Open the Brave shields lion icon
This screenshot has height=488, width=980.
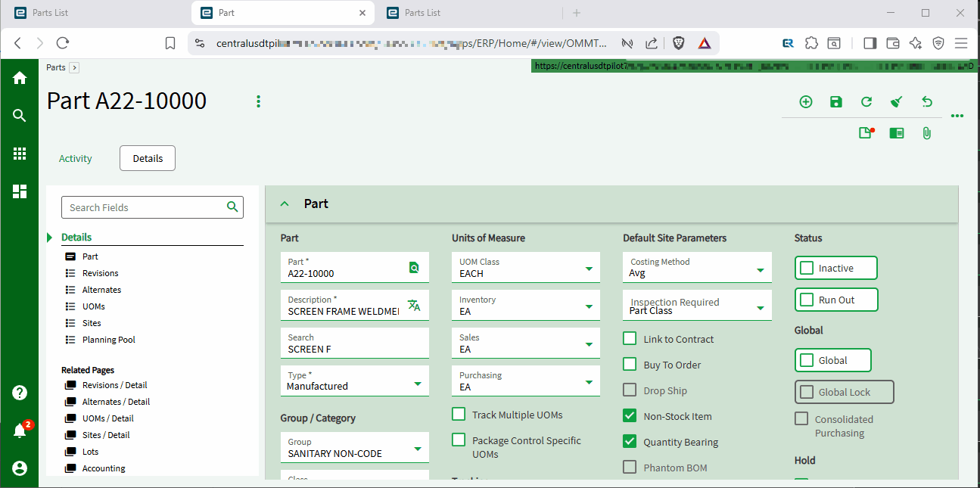point(679,43)
